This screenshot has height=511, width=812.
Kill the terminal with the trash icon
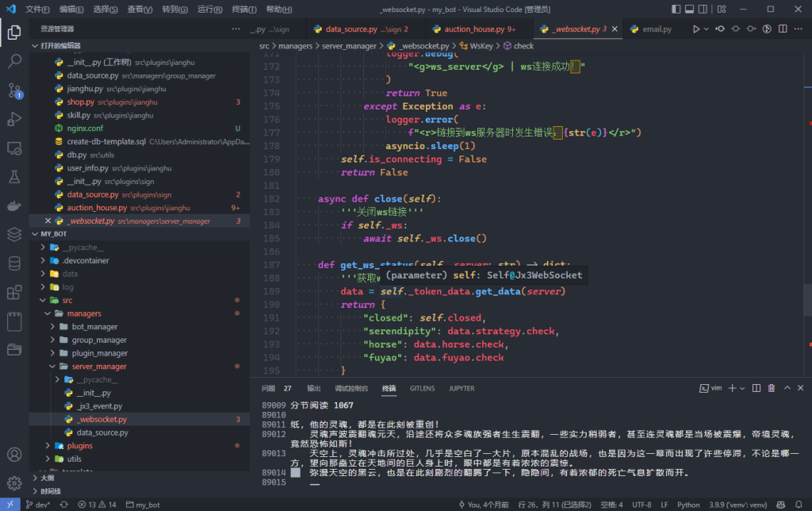click(772, 387)
